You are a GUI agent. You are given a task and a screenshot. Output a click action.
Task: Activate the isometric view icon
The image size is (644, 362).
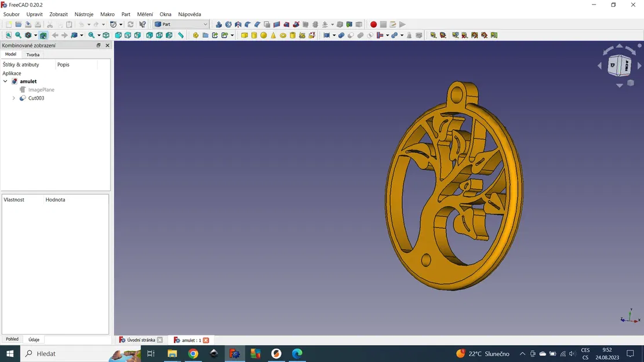105,35
